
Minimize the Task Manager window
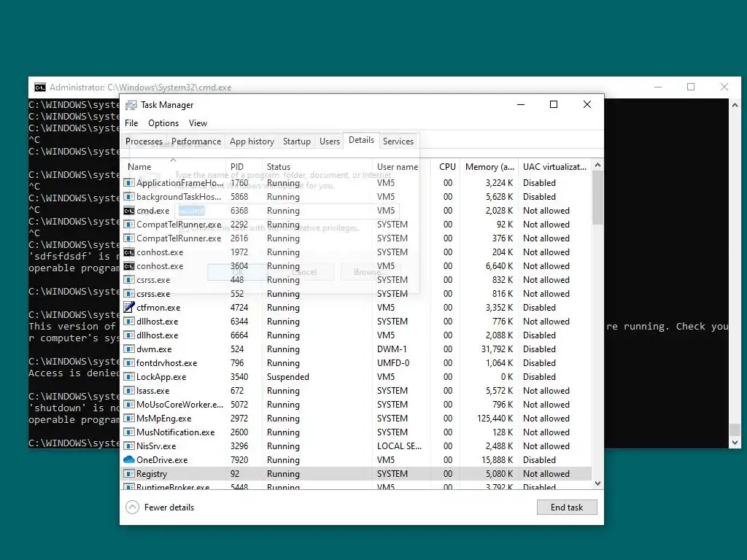click(x=521, y=104)
